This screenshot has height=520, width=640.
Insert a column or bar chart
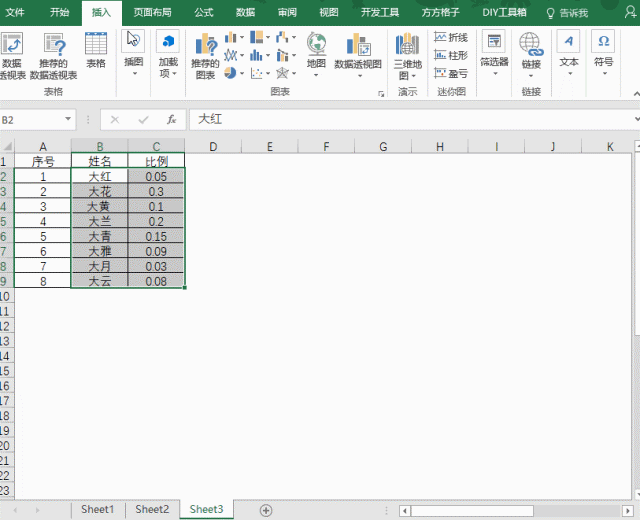pos(231,38)
